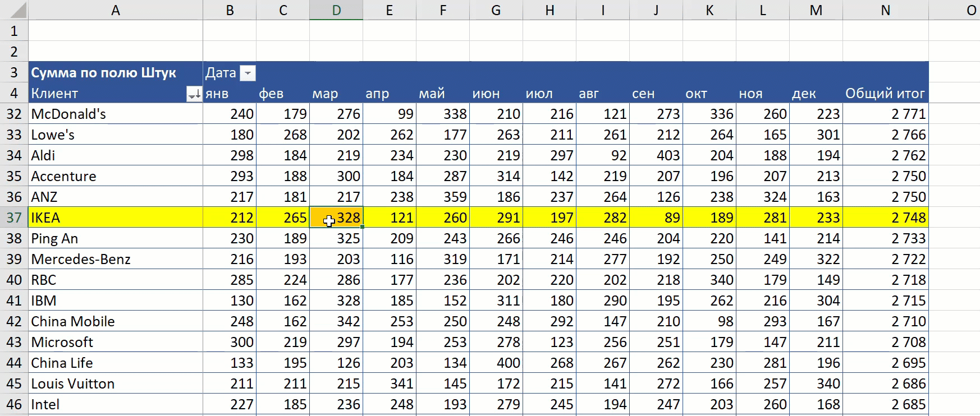The image size is (980, 416).
Task: Select row header 3
Action: point(14,72)
